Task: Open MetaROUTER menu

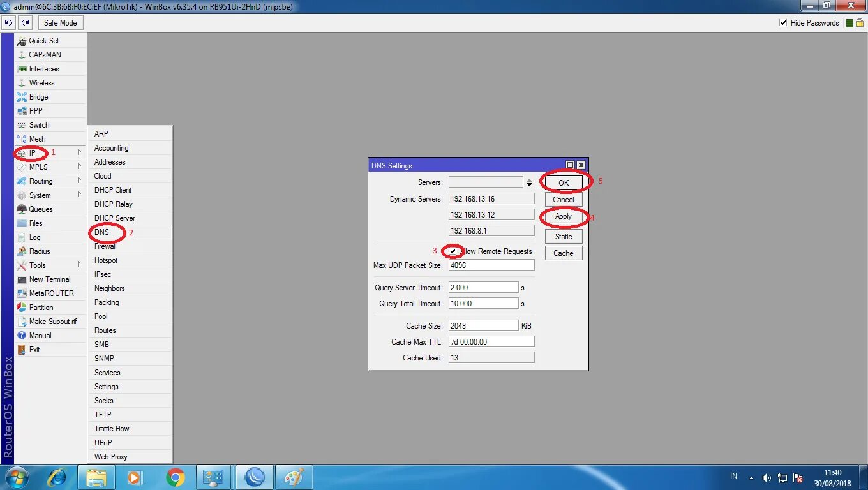Action: coord(50,293)
